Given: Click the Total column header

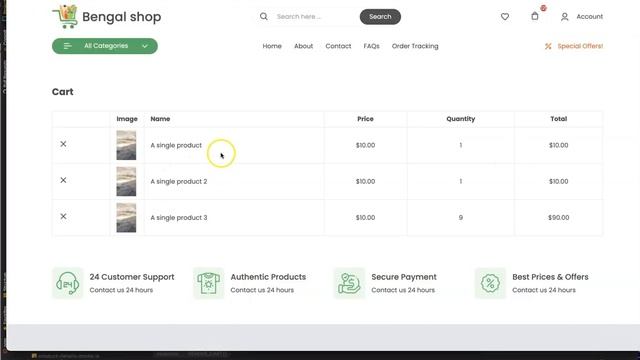Looking at the screenshot, I should point(558,119).
